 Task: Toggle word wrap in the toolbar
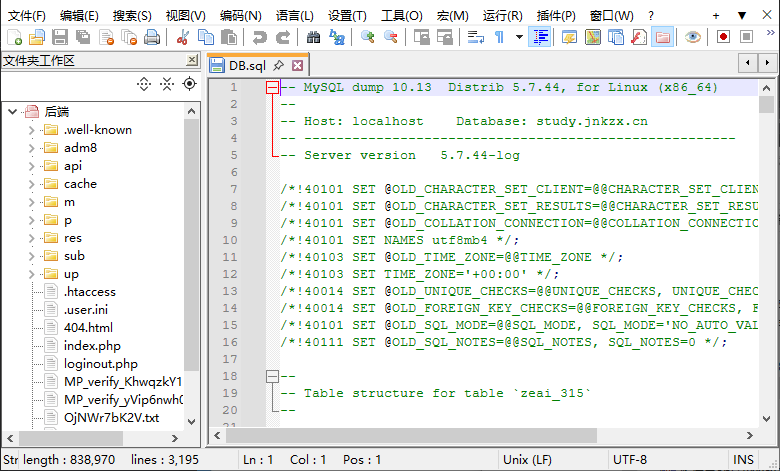[x=476, y=37]
